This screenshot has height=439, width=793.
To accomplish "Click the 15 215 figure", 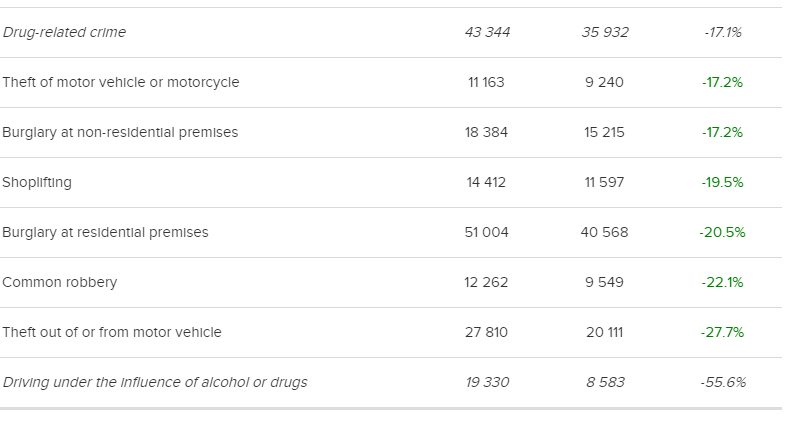I will coord(605,132).
